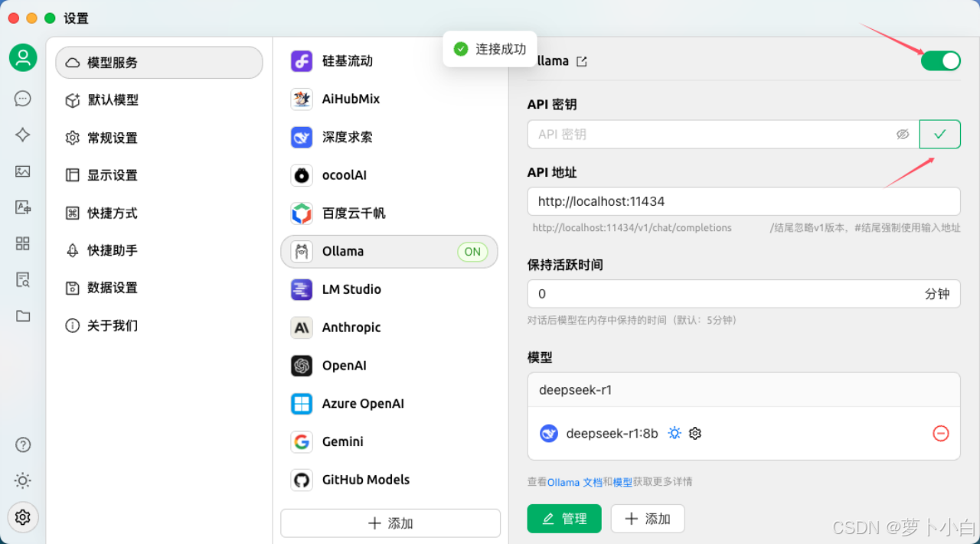Image resolution: width=980 pixels, height=544 pixels.
Task: Open the help question mark icon
Action: coord(23,445)
